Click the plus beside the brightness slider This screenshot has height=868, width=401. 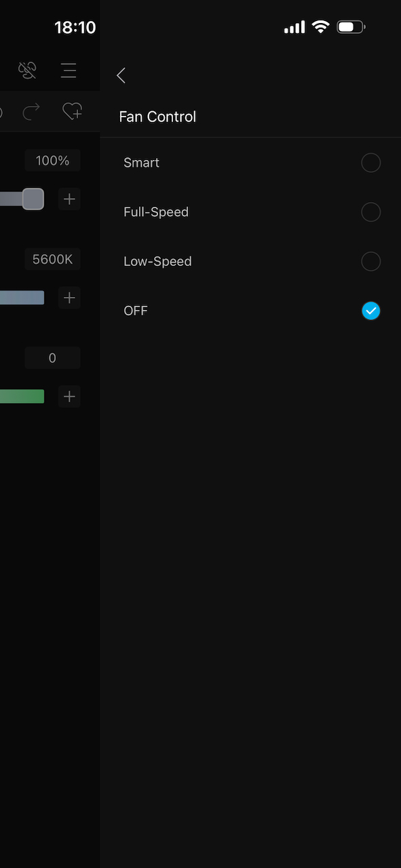point(69,199)
